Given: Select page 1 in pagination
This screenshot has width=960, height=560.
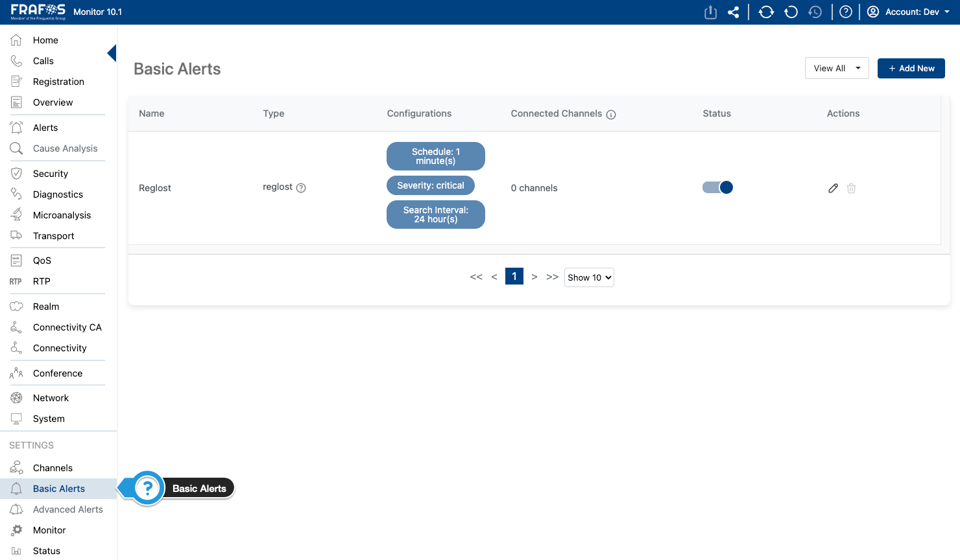Looking at the screenshot, I should (x=514, y=277).
